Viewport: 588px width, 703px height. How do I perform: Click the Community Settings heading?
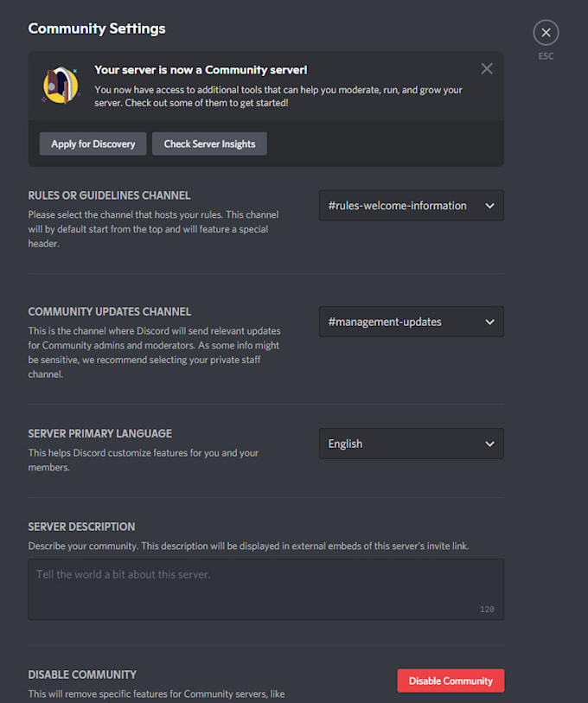pyautogui.click(x=96, y=29)
